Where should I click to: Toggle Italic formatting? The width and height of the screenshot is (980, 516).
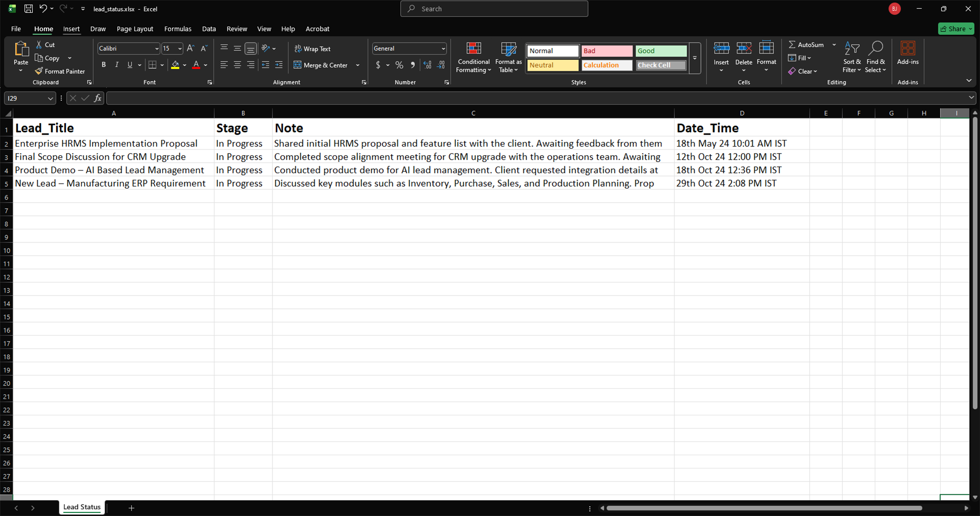click(117, 65)
